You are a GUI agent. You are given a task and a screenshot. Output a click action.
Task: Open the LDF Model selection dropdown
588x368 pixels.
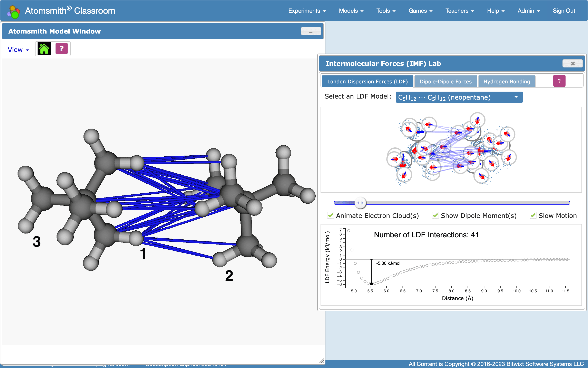coord(459,97)
